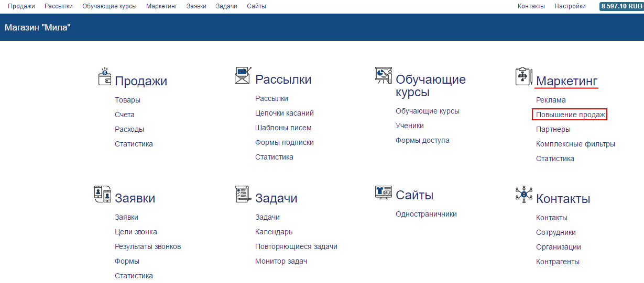Click the Комплексные фильтры link
Screen dimensions: 644x283
click(575, 144)
